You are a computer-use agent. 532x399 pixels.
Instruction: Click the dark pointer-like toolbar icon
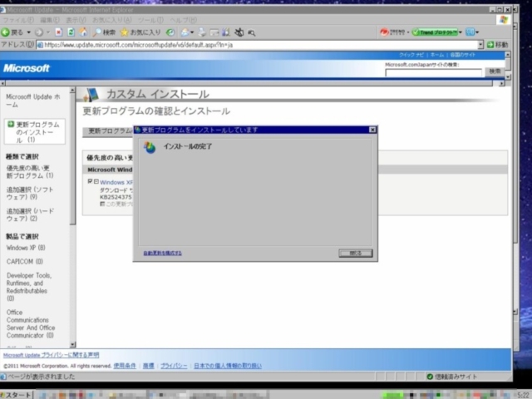point(239,32)
